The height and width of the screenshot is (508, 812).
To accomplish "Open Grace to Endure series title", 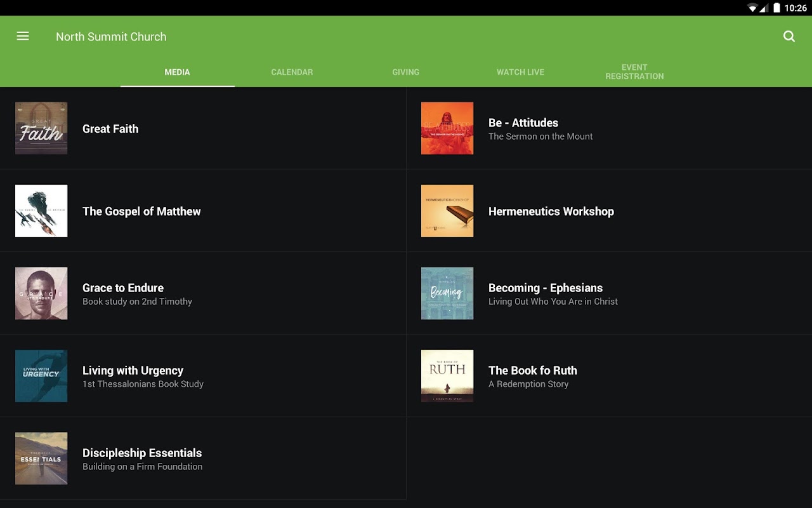I will point(123,288).
